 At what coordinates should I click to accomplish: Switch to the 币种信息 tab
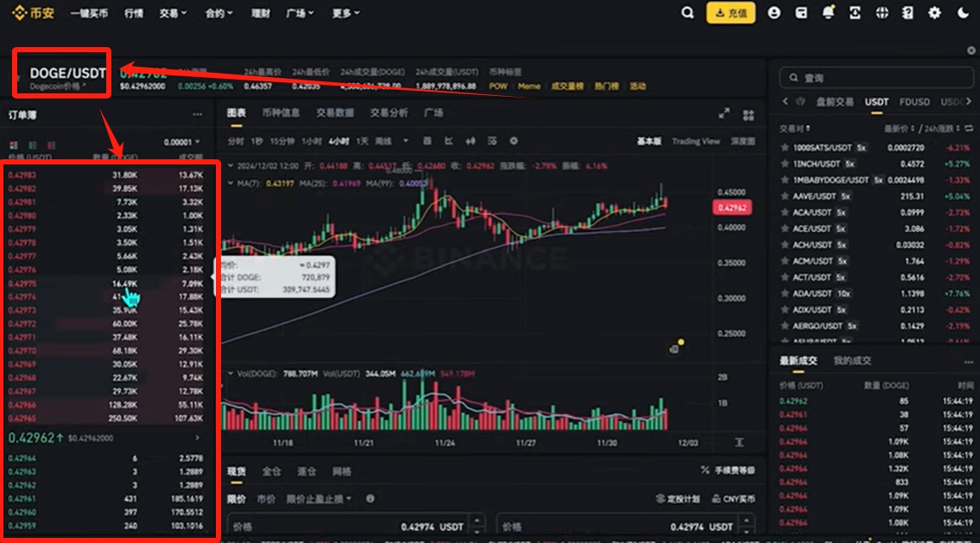(281, 112)
